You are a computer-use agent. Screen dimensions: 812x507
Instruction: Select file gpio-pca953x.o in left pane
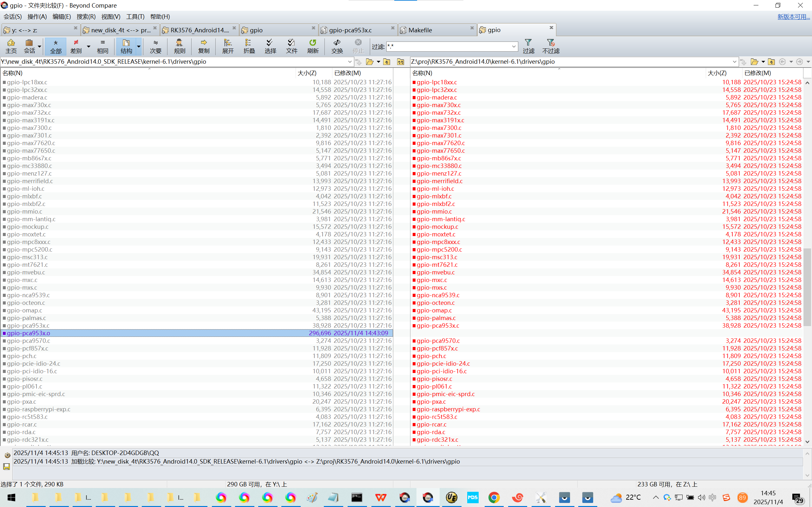coord(29,333)
